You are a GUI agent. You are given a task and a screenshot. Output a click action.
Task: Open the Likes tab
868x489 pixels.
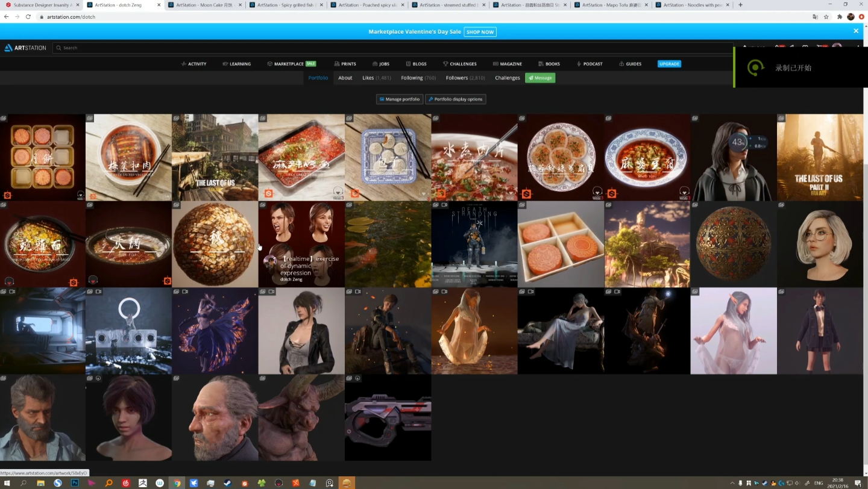click(x=377, y=78)
